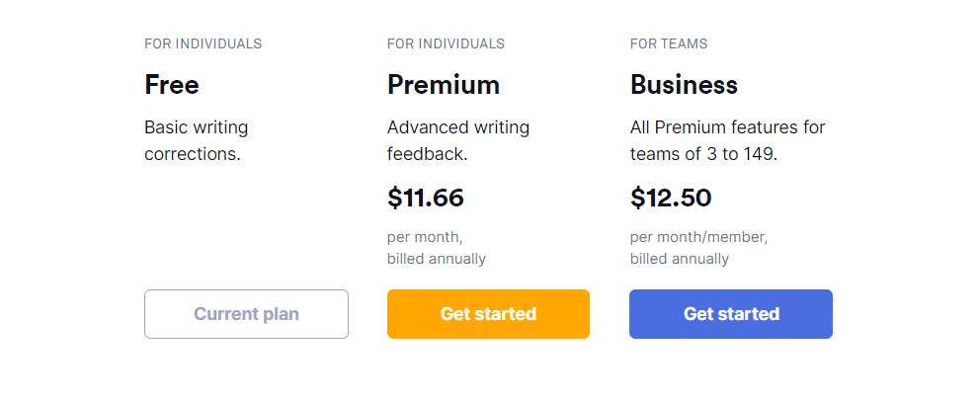The image size is (980, 402).
Task: Click the $11.66 Premium price
Action: tap(426, 198)
